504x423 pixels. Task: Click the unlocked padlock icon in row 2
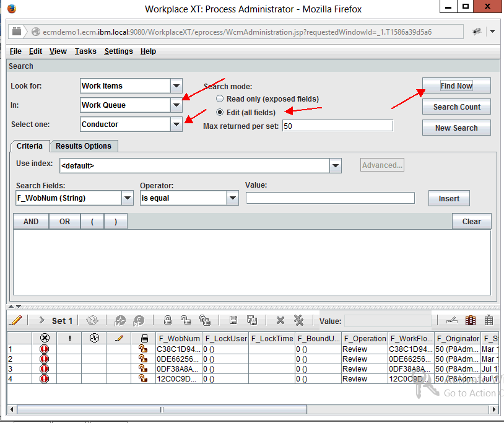point(142,359)
